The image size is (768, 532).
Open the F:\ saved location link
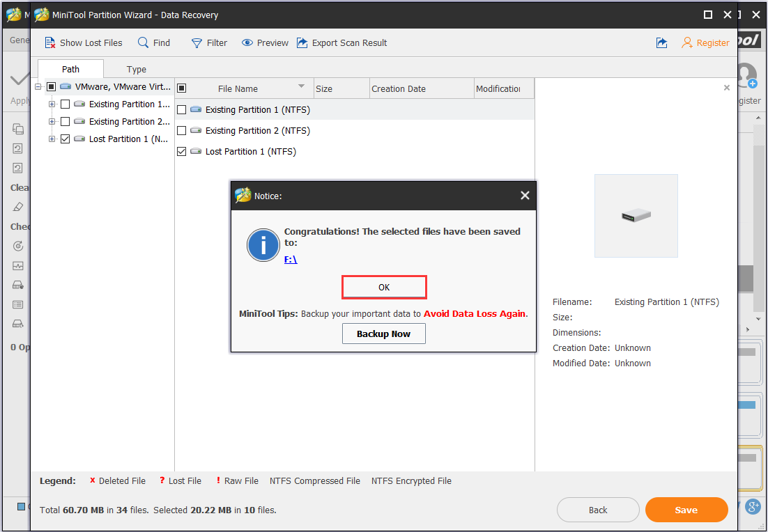coord(291,260)
